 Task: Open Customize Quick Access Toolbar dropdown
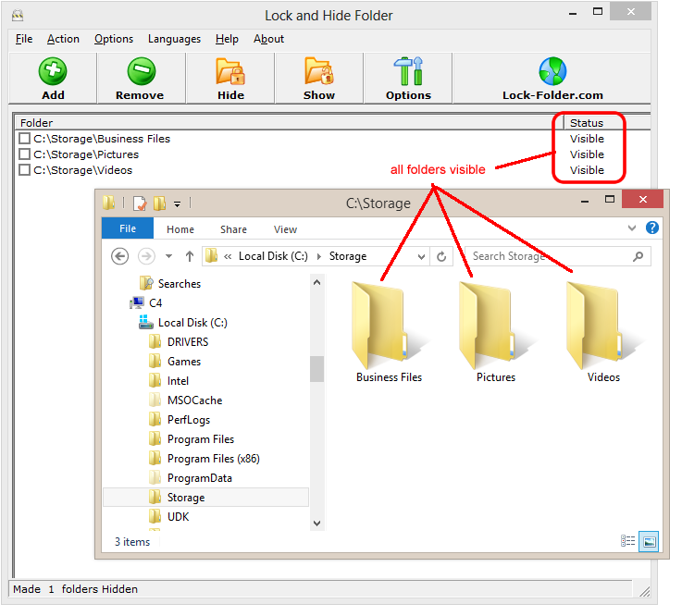[177, 203]
